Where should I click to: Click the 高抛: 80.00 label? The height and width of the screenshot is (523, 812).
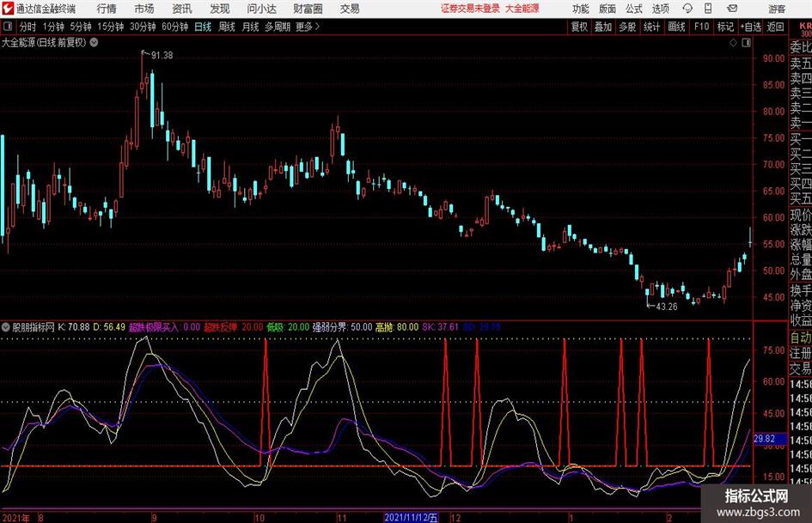pyautogui.click(x=397, y=327)
